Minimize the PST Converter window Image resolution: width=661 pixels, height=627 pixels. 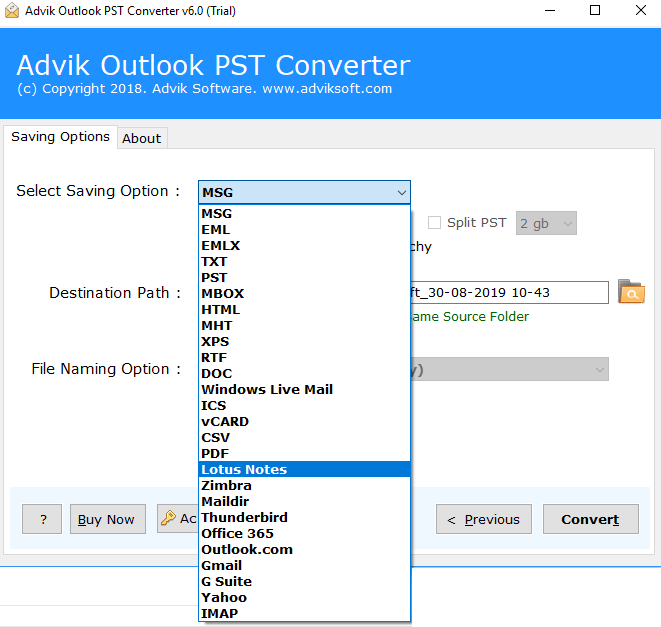tap(550, 11)
